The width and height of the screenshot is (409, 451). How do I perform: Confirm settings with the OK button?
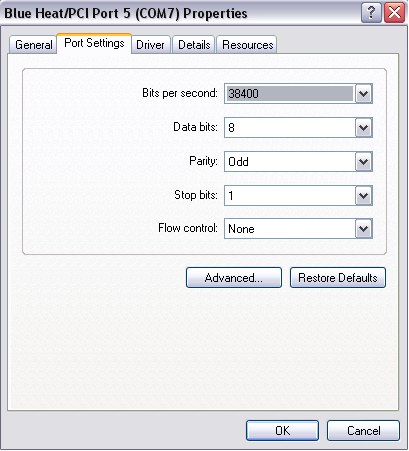point(282,431)
